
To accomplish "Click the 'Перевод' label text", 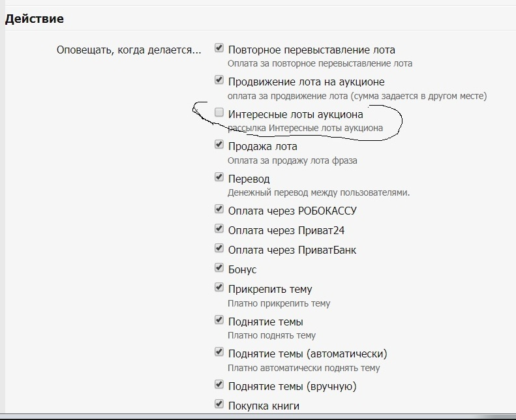I will point(249,179).
